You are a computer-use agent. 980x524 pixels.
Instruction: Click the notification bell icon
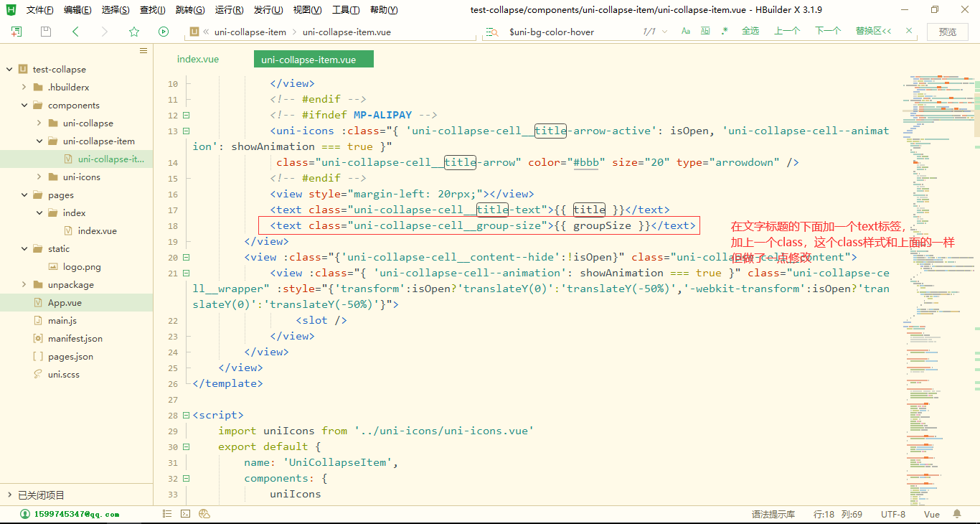click(956, 514)
